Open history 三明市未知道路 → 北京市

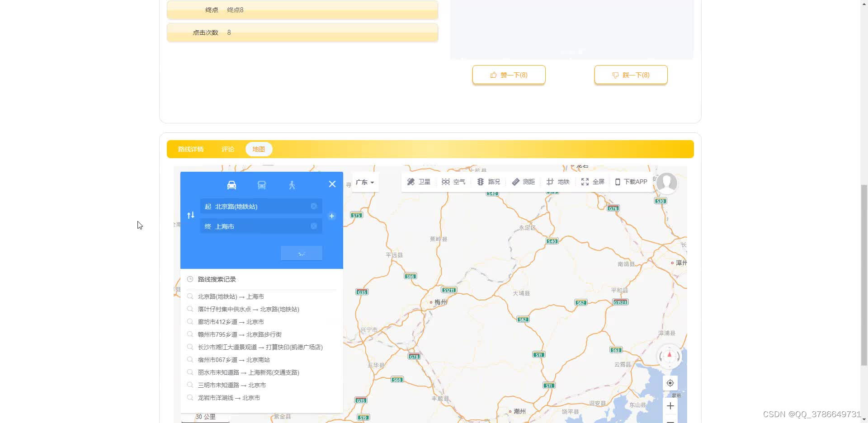pyautogui.click(x=231, y=385)
